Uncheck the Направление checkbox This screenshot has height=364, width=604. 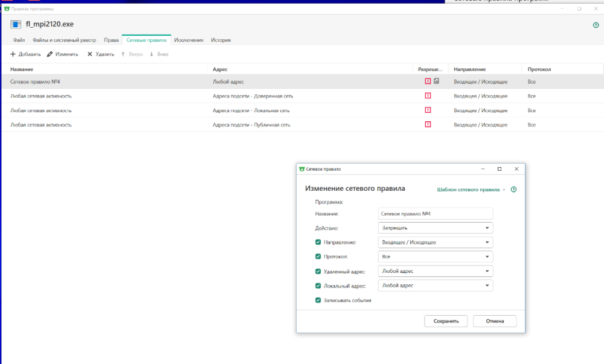tap(318, 242)
